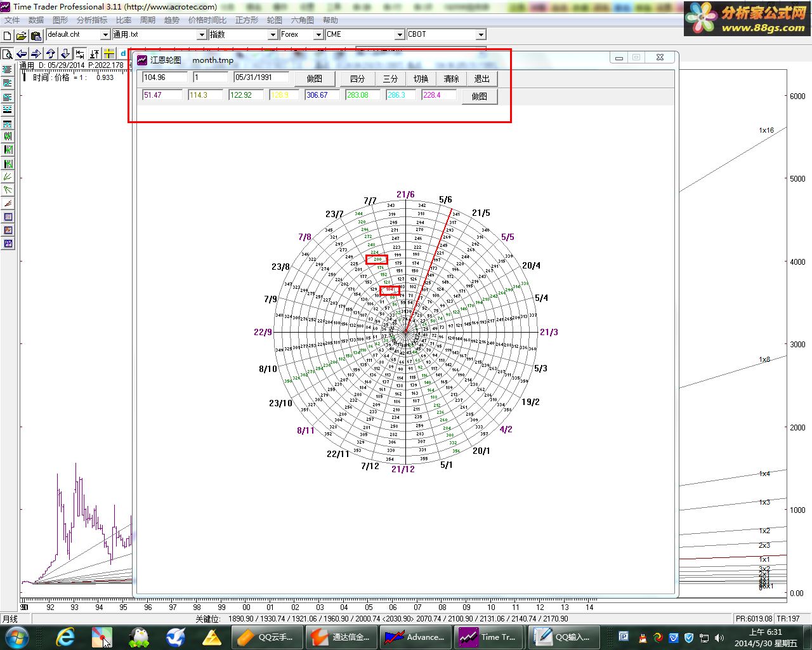
Task: Click the 51.47 value field
Action: tap(163, 95)
